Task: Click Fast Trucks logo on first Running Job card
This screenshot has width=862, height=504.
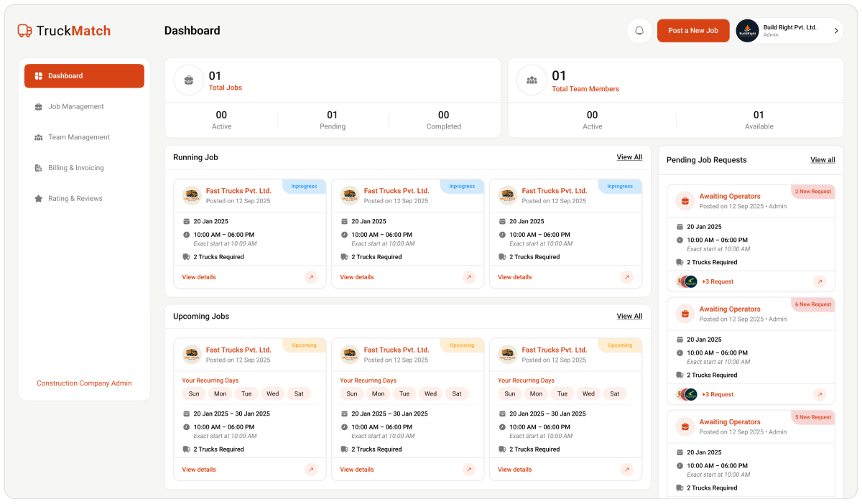Action: [x=192, y=196]
